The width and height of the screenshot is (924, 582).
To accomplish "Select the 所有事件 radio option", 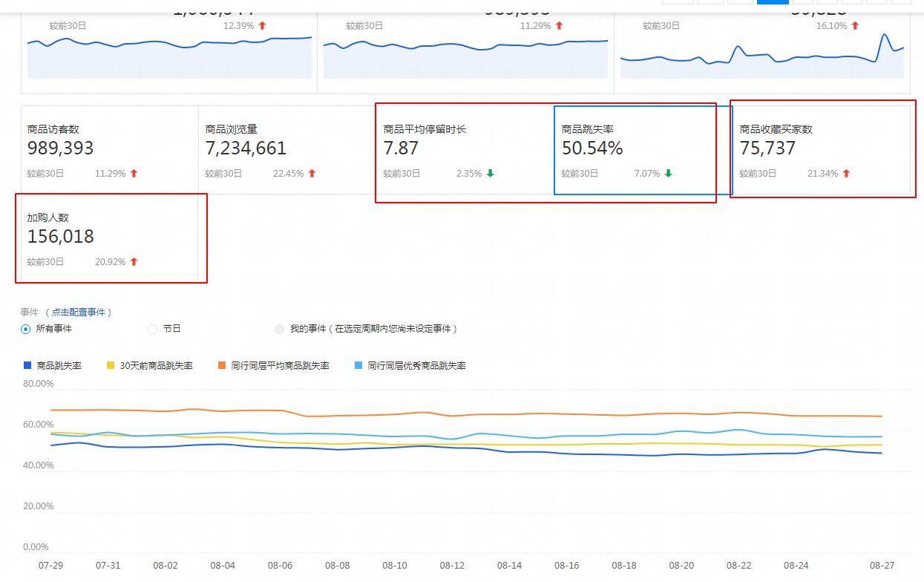I will point(26,329).
